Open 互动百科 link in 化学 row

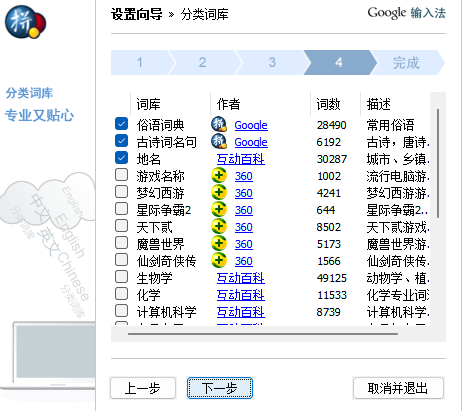click(x=241, y=295)
